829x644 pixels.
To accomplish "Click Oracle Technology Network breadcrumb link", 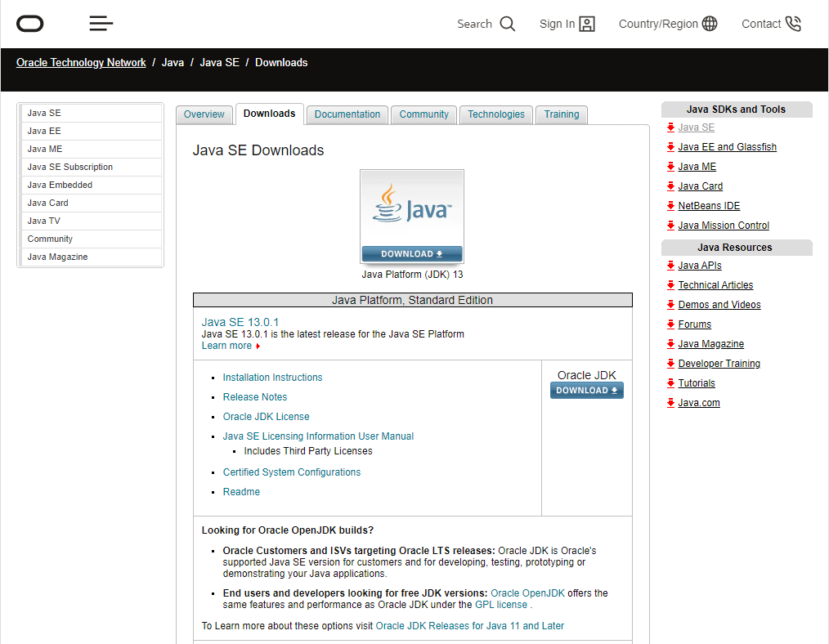I will (x=81, y=62).
